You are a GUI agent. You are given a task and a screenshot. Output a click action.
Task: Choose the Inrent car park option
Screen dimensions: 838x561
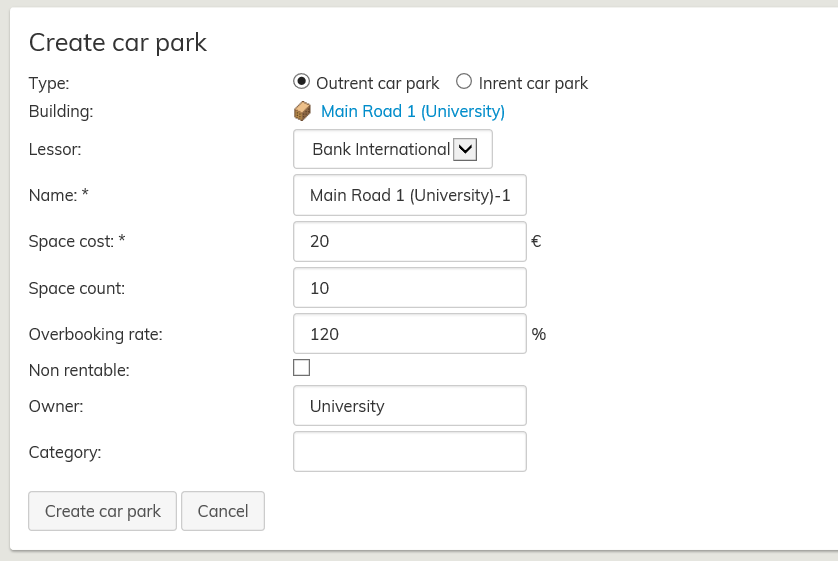point(464,82)
